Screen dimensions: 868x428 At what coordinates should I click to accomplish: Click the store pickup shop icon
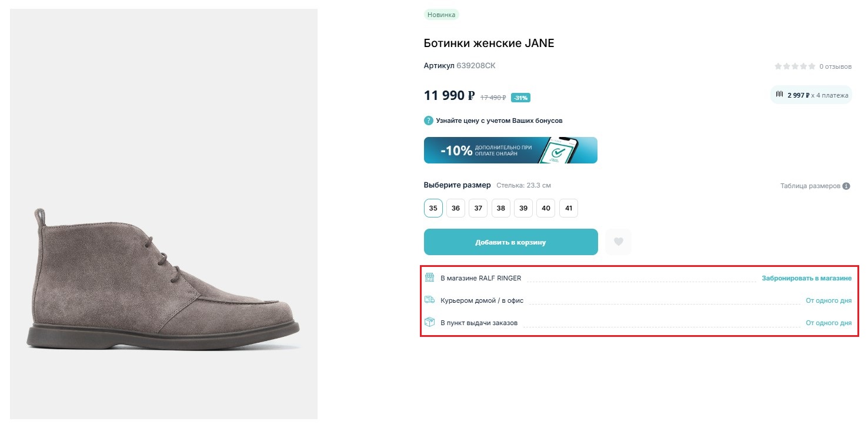429,277
